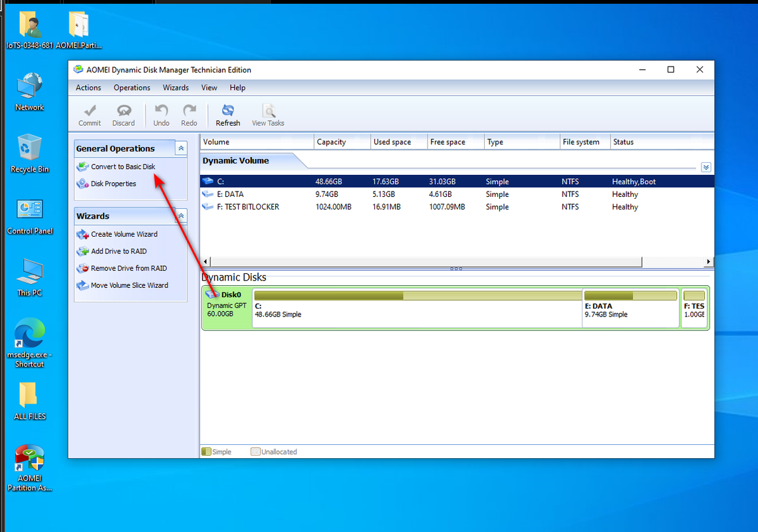Open the IoTS-0348-681 desktop folder
The height and width of the screenshot is (532, 758).
(29, 30)
